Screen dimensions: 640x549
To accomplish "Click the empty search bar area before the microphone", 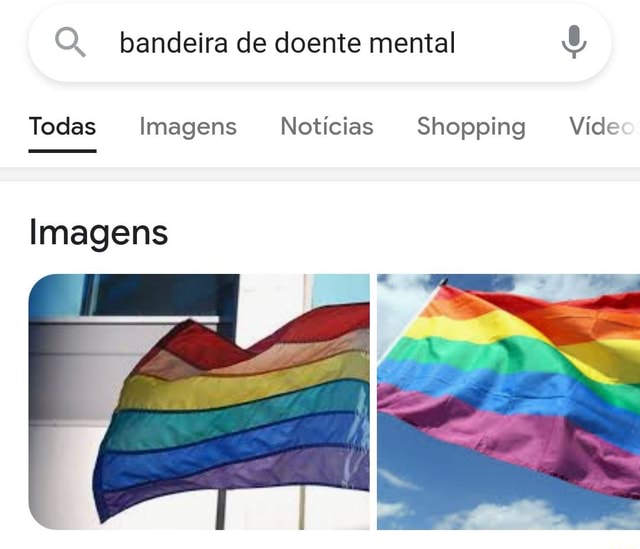I will (x=506, y=42).
